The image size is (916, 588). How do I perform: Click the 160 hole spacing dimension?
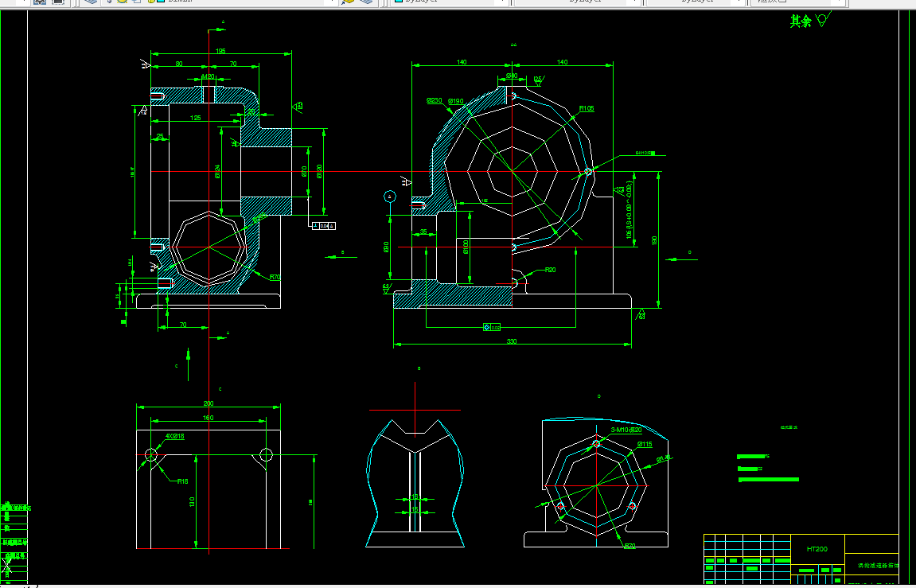click(208, 418)
